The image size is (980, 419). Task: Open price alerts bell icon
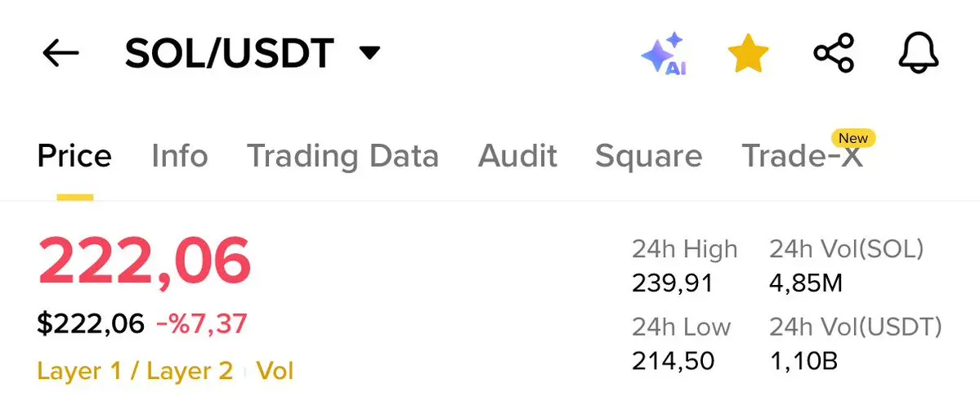click(919, 53)
